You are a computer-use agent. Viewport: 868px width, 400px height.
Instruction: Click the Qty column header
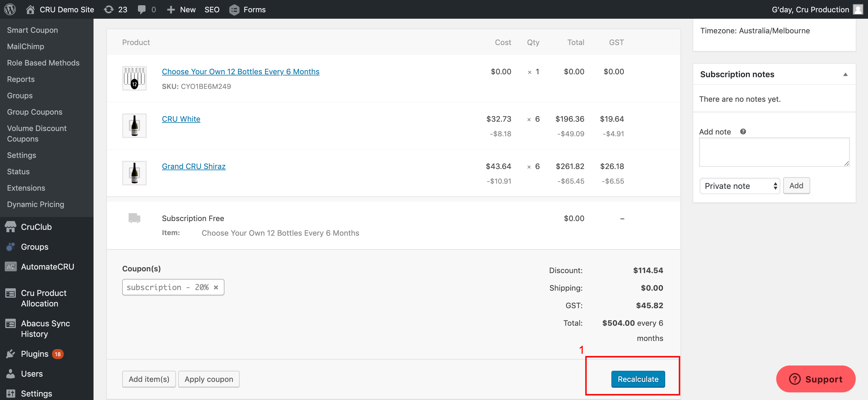click(x=533, y=42)
